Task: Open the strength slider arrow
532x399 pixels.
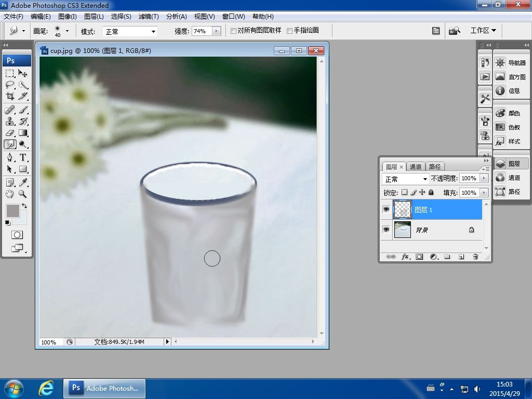Action: pos(217,31)
